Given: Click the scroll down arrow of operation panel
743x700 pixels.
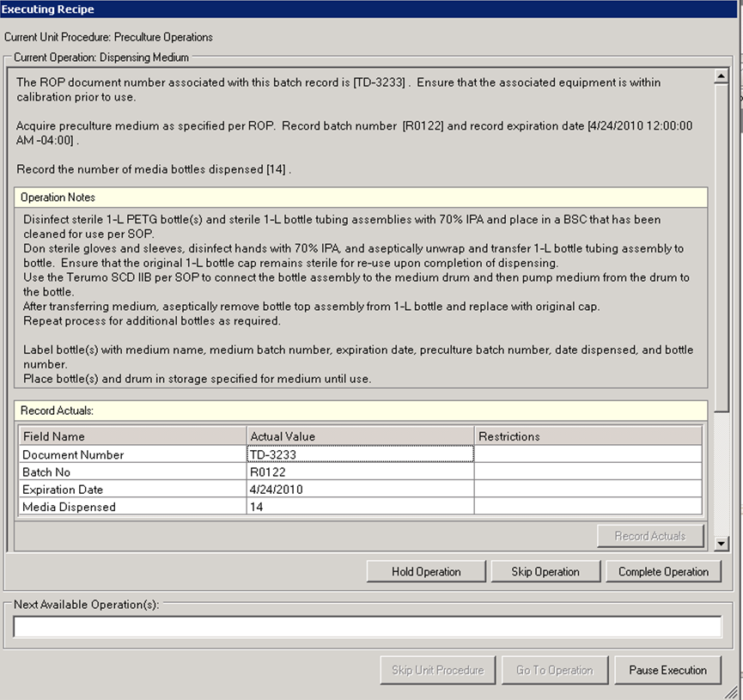Looking at the screenshot, I should pyautogui.click(x=722, y=544).
